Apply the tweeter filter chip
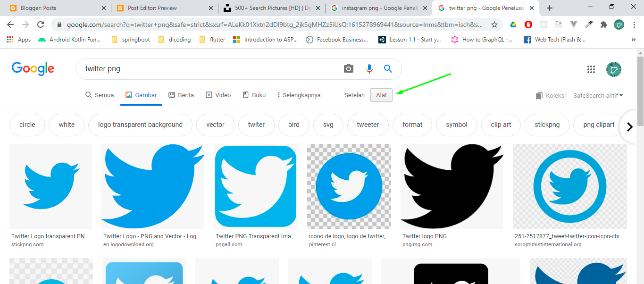Image resolution: width=644 pixels, height=284 pixels. click(368, 125)
